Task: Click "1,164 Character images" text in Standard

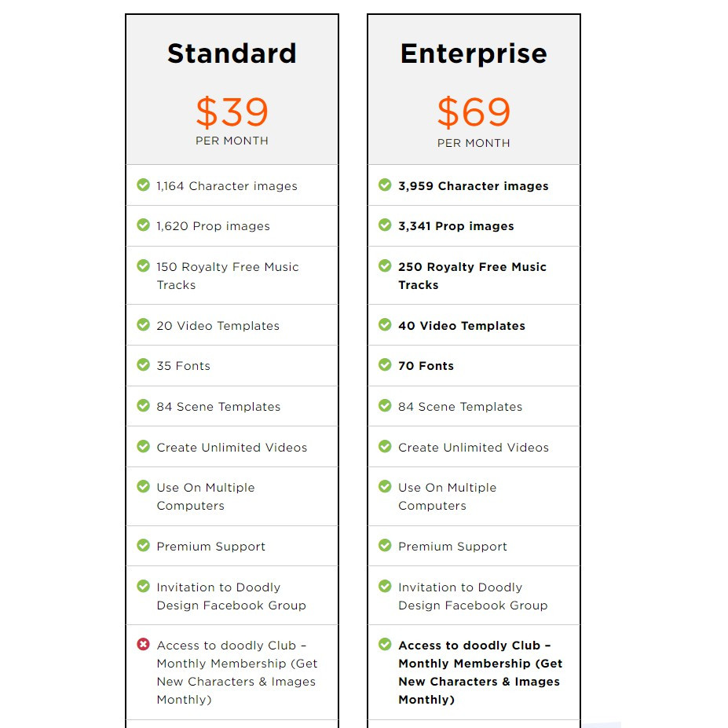Action: [x=226, y=186]
